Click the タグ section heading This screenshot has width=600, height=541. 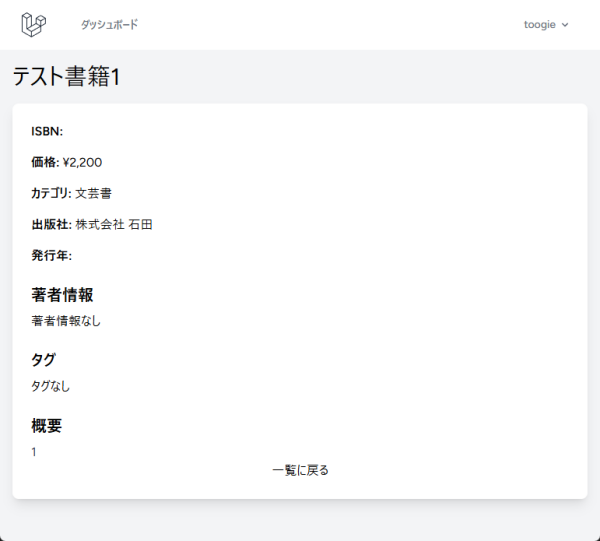point(43,360)
